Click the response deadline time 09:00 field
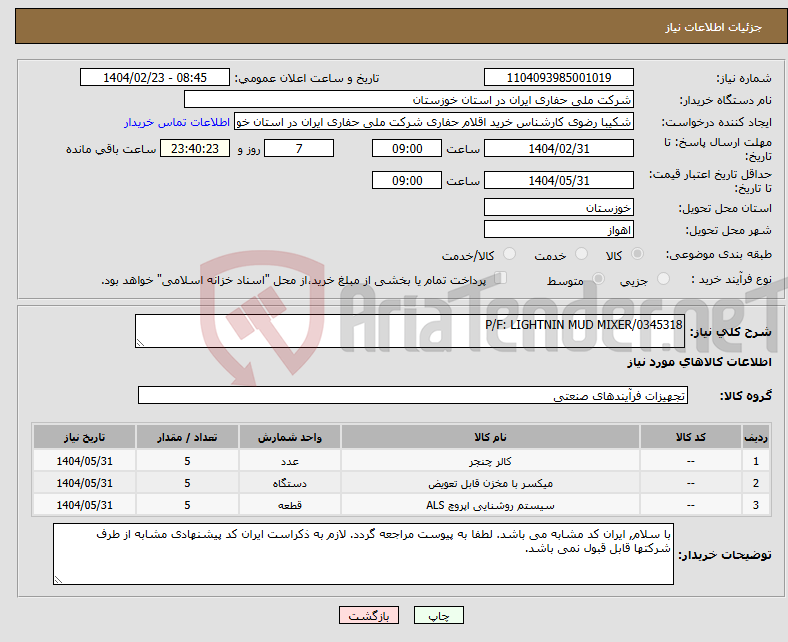The width and height of the screenshot is (788, 642). tap(407, 148)
